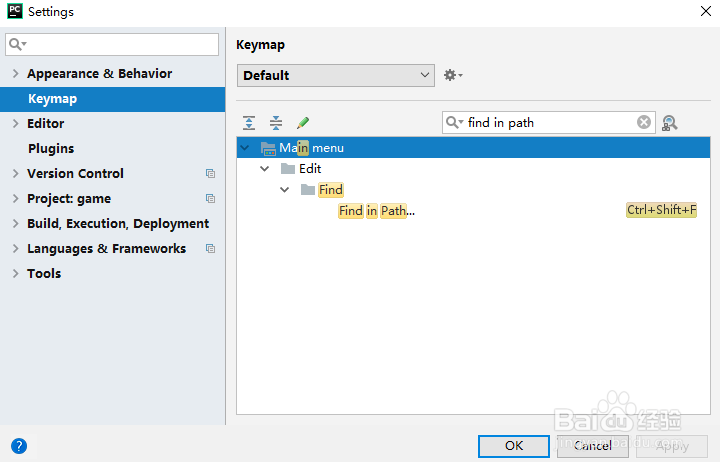Click the Edit folder icon
This screenshot has width=720, height=462.
[x=288, y=169]
